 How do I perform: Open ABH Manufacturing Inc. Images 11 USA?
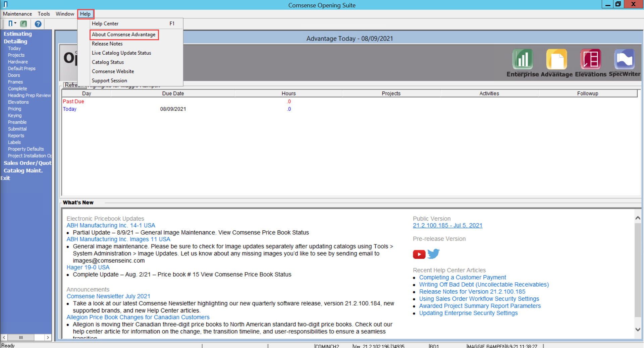pyautogui.click(x=118, y=239)
